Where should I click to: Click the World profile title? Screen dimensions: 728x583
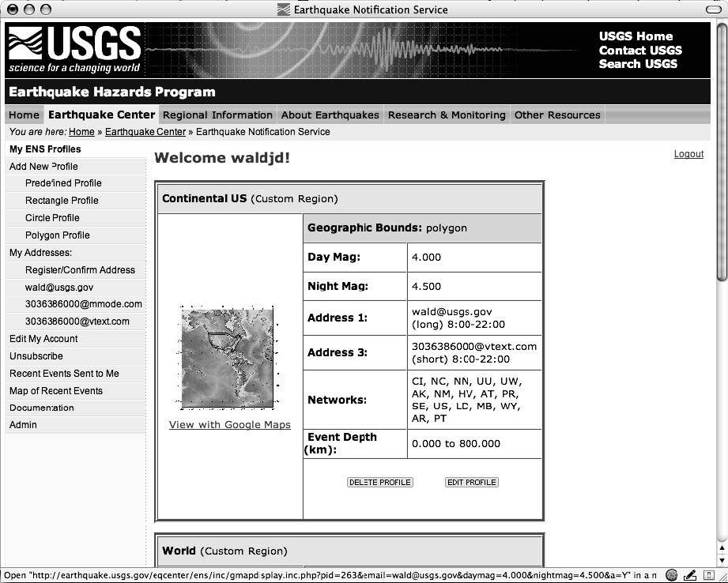click(x=224, y=551)
